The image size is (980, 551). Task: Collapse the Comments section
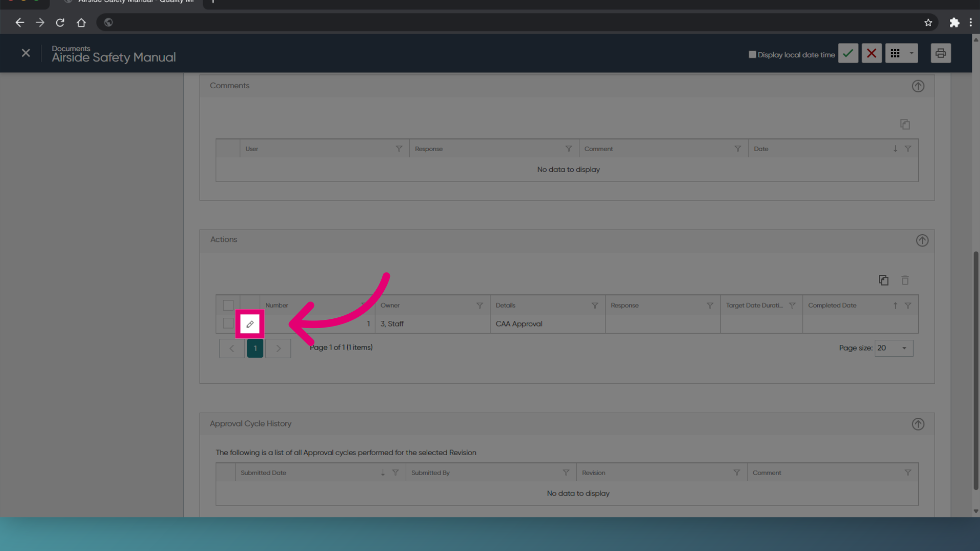(918, 86)
